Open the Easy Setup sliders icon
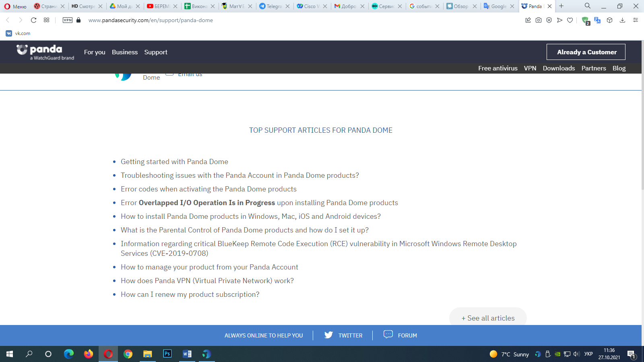644x362 pixels. point(636,20)
